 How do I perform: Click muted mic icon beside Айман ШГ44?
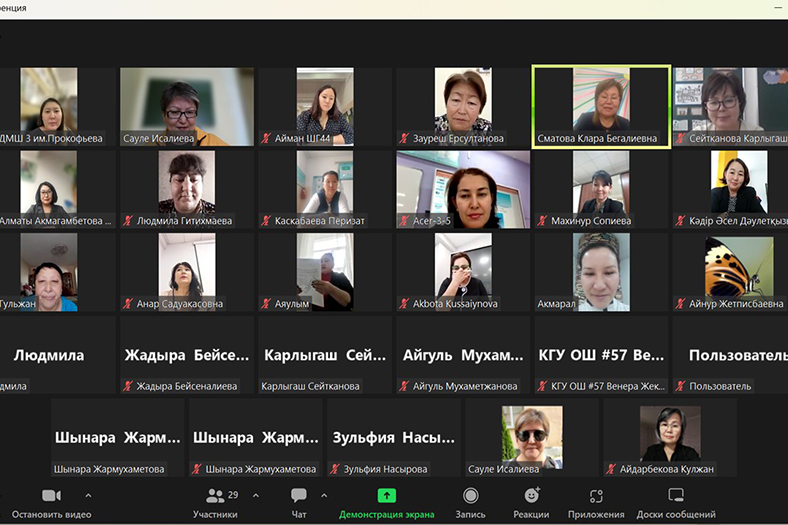(266, 139)
